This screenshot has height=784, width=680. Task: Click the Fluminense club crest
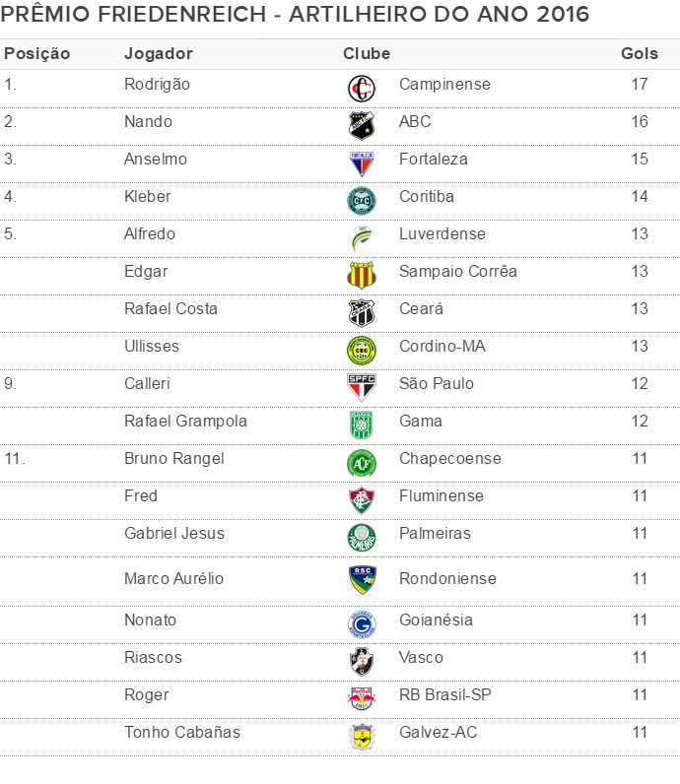click(362, 499)
